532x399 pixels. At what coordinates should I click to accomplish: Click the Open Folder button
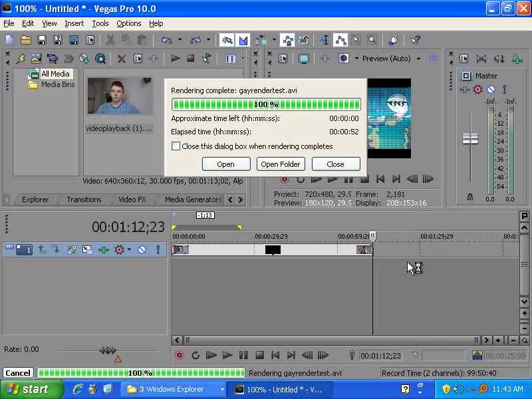(x=281, y=164)
